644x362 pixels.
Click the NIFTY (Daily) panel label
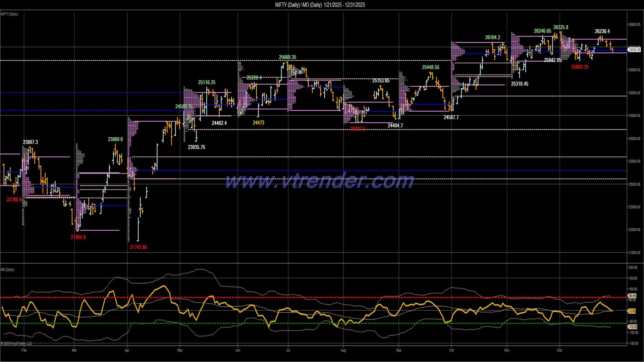coord(10,14)
